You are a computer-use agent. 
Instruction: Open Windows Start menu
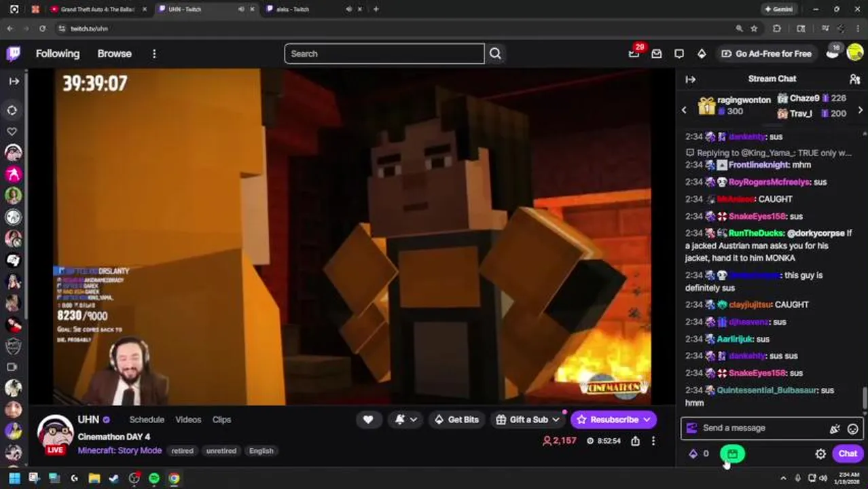(14, 479)
